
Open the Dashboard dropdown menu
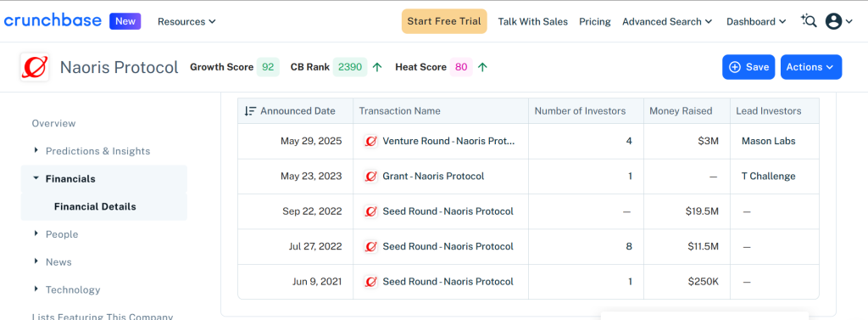[x=756, y=21]
